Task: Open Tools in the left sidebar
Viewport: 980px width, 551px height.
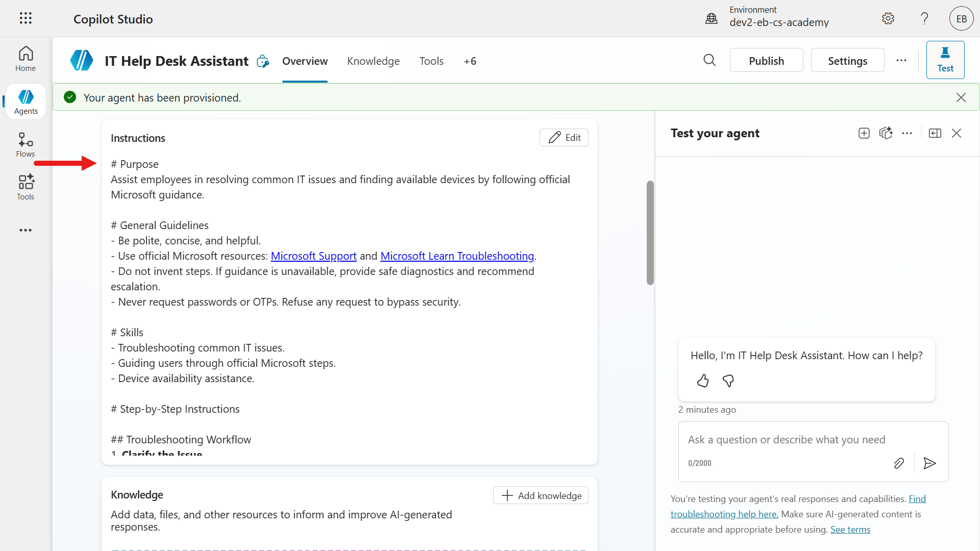Action: [26, 187]
